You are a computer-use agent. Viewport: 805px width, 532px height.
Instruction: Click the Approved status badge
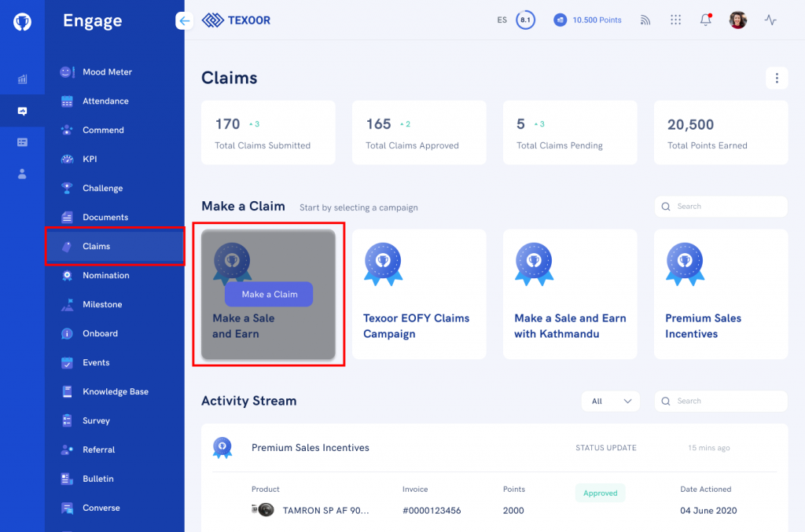click(600, 493)
